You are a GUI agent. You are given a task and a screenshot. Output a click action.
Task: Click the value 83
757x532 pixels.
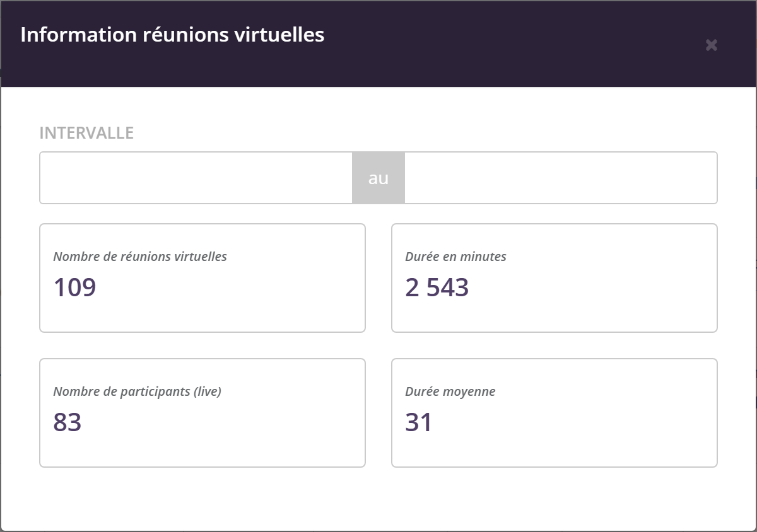(67, 422)
